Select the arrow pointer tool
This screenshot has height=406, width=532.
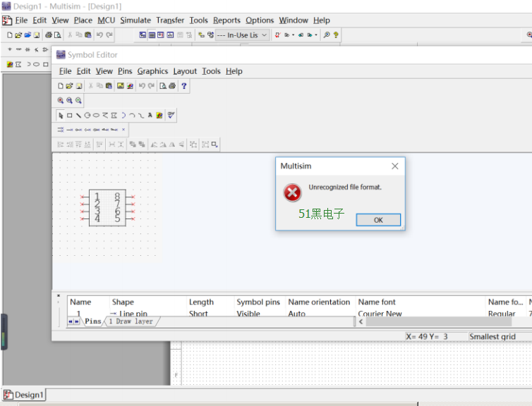tap(61, 116)
